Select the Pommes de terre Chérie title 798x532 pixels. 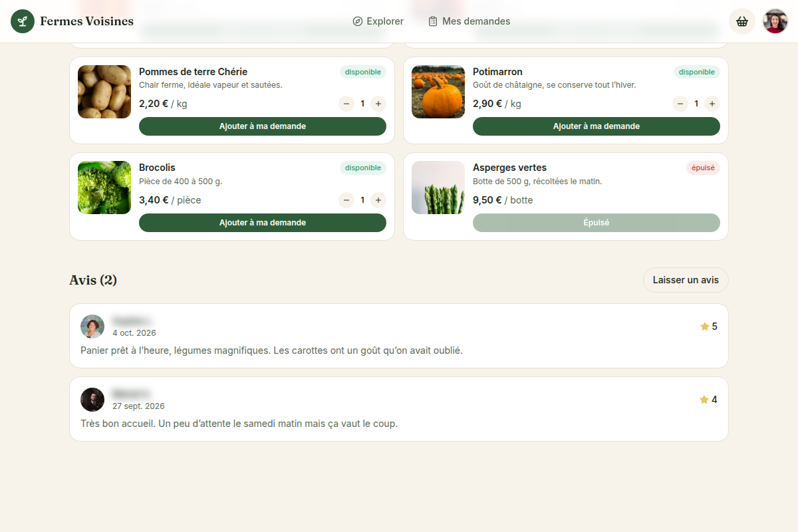point(193,72)
